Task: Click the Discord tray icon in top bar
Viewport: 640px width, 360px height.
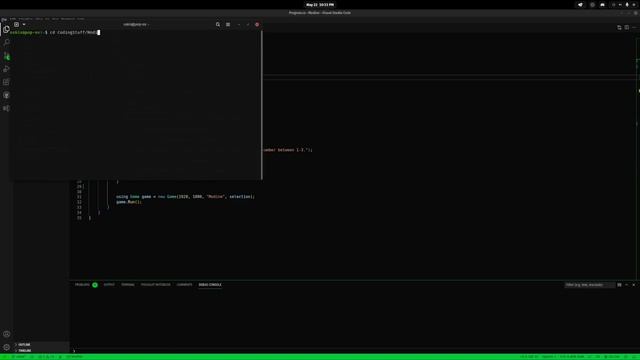Action: [x=602, y=5]
